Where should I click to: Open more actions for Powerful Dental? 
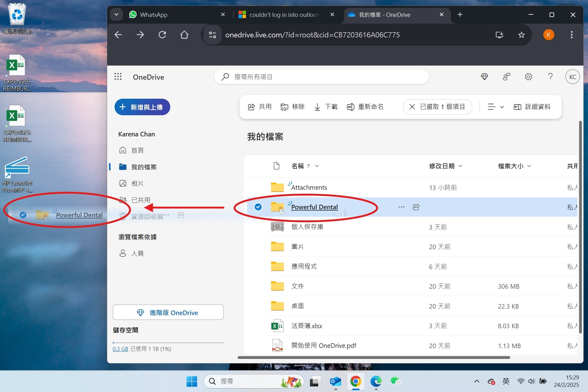point(401,207)
